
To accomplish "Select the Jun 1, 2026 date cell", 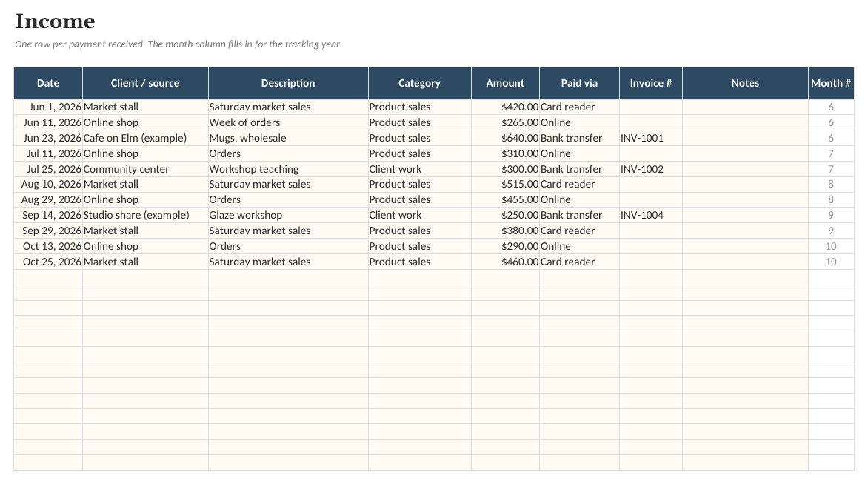I will 48,107.
